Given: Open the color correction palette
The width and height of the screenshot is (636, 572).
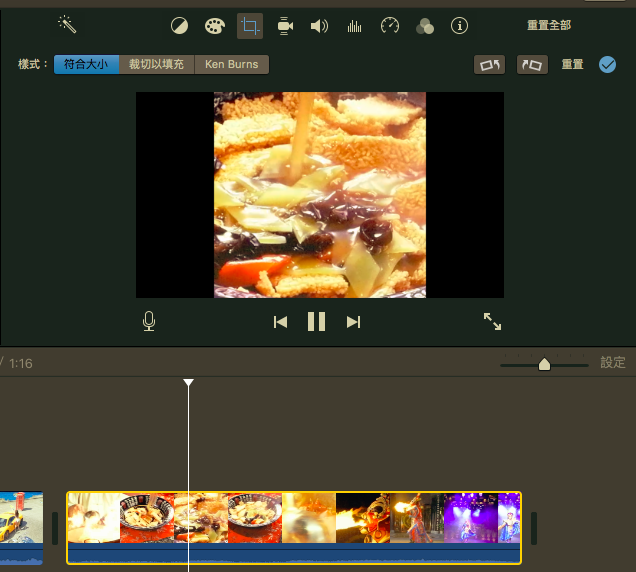Looking at the screenshot, I should pos(215,26).
